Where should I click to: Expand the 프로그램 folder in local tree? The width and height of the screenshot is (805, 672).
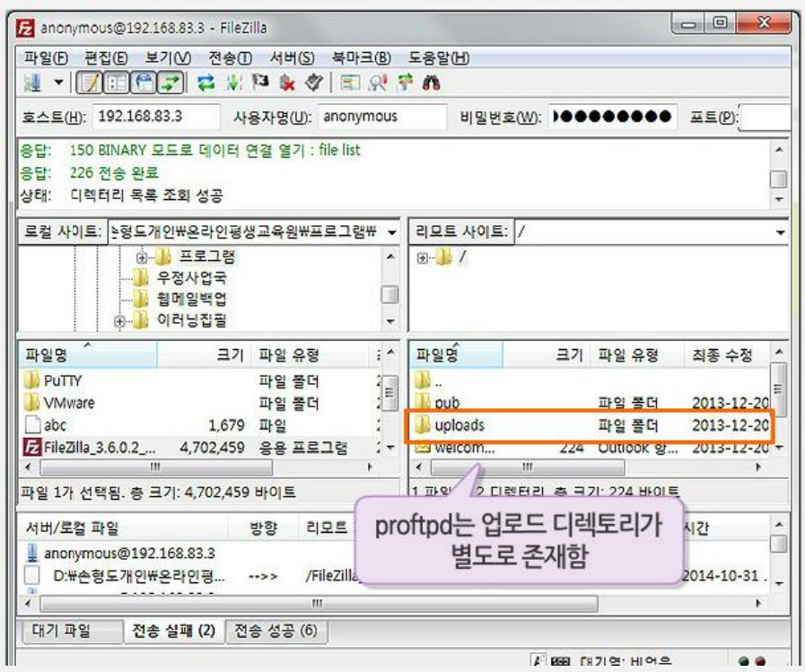click(142, 257)
